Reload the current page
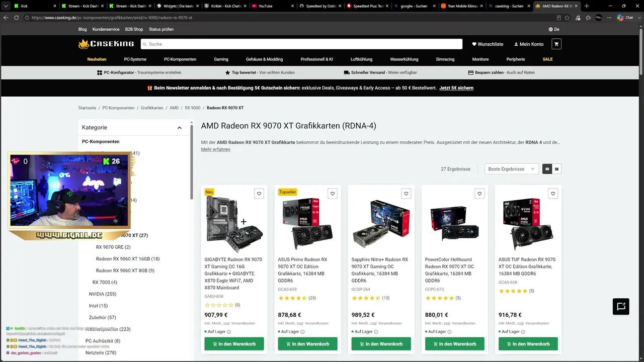Image resolution: width=644 pixels, height=362 pixels. pyautogui.click(x=17, y=18)
